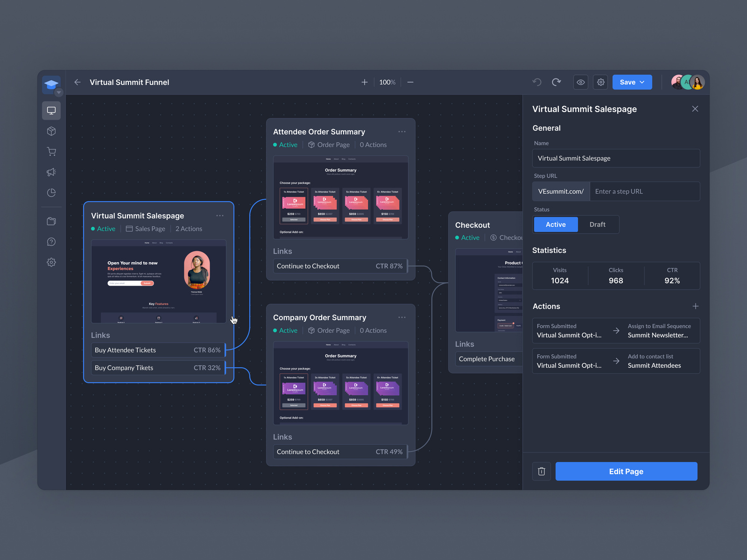This screenshot has height=560, width=747.
Task: Click the Name input field in the panel
Action: click(616, 158)
